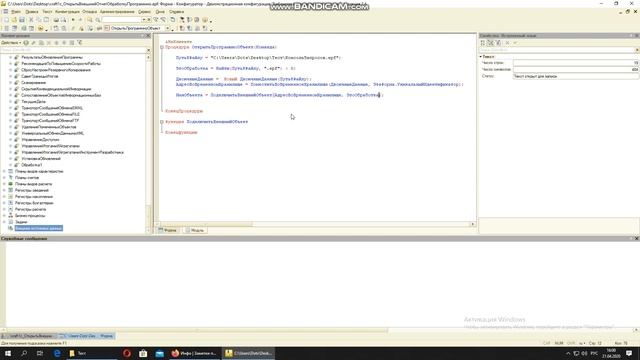The width and height of the screenshot is (640, 360).
Task: Open the Администрирование menu
Action: coord(117,12)
